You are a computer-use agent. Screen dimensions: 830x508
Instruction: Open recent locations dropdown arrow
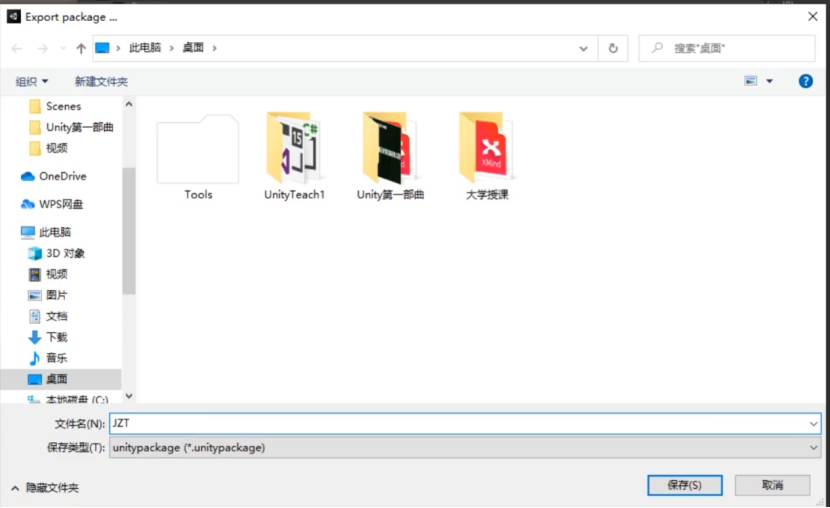click(x=63, y=49)
